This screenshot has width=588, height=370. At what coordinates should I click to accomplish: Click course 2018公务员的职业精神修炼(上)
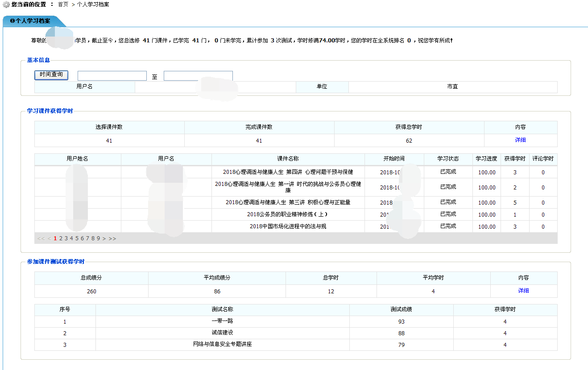pos(288,214)
